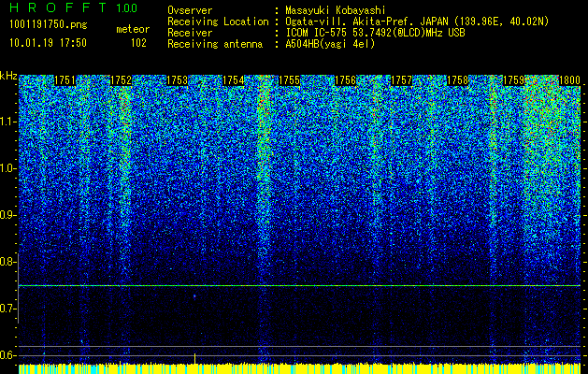The image size is (588, 374).
Task: Click the 1754 time marker
Action: click(234, 80)
